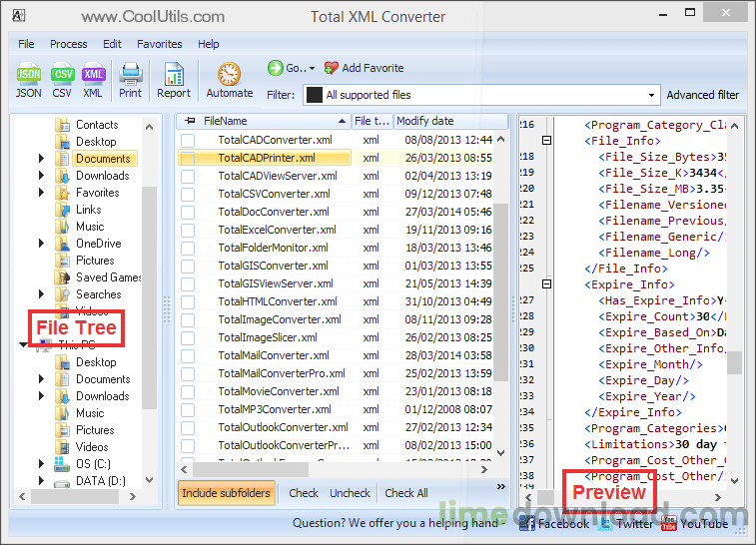756x545 pixels.
Task: Click the Check All button
Action: tap(406, 493)
